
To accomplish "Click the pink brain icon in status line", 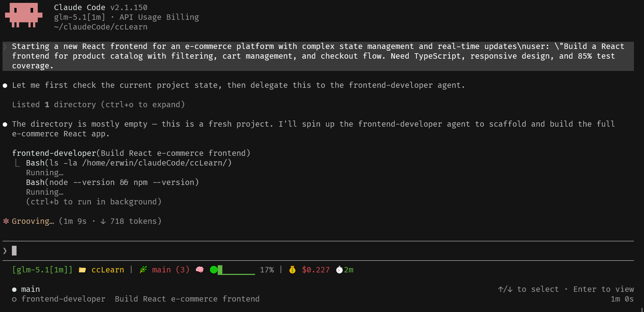I will [x=200, y=270].
